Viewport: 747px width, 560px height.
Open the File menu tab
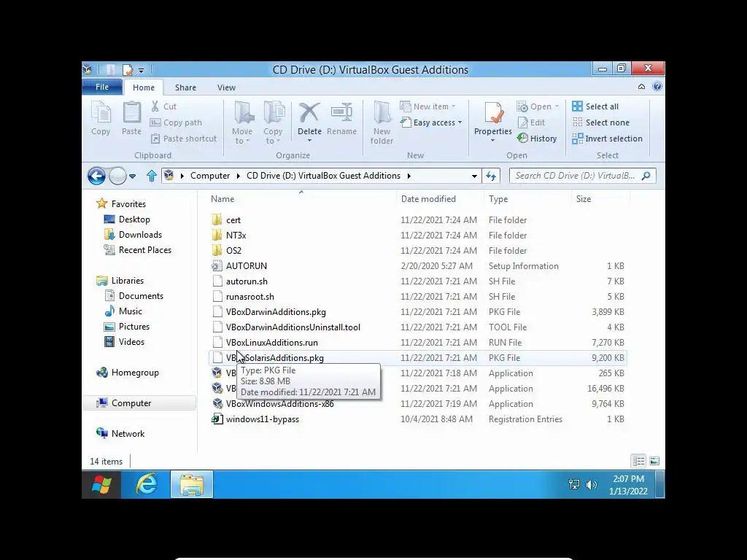pos(102,87)
